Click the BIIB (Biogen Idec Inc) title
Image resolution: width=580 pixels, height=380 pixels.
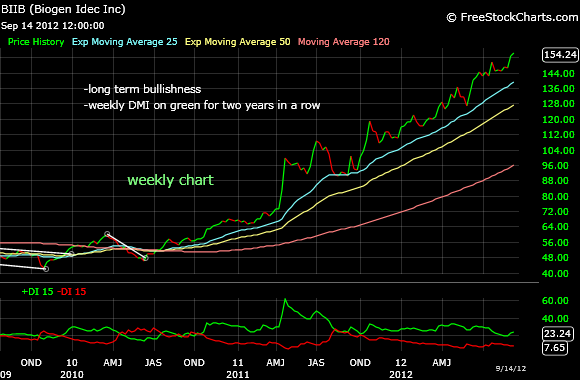pyautogui.click(x=63, y=9)
